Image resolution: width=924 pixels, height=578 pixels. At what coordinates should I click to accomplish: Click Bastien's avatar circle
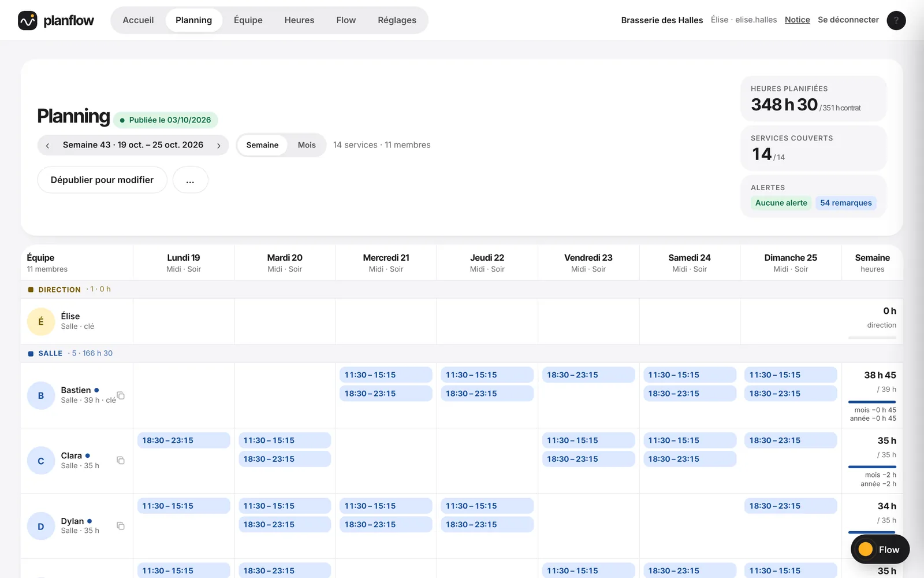(41, 396)
